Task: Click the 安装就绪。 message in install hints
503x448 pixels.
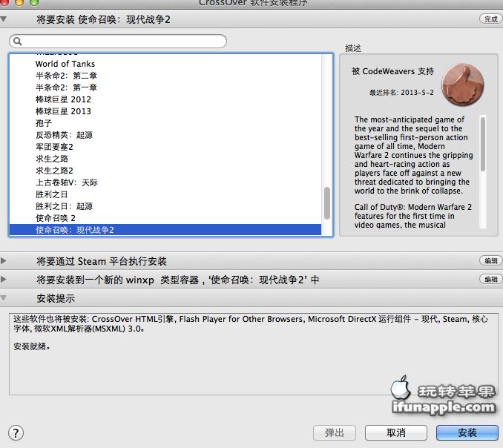Action: pos(32,346)
